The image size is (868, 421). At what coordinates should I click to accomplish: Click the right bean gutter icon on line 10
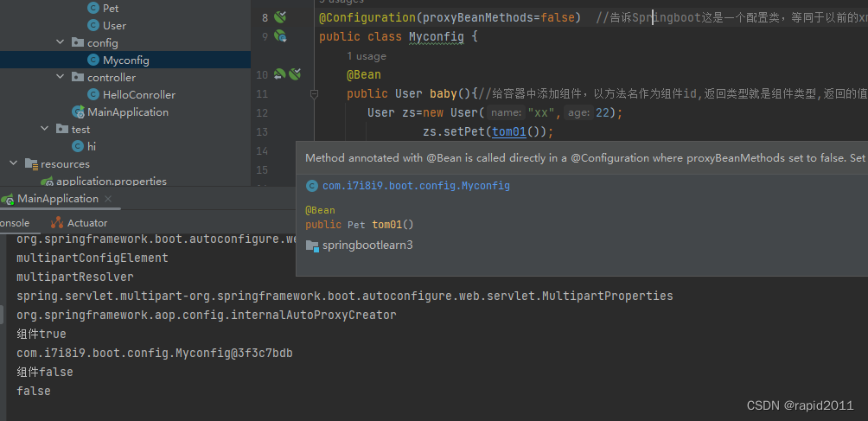(295, 73)
